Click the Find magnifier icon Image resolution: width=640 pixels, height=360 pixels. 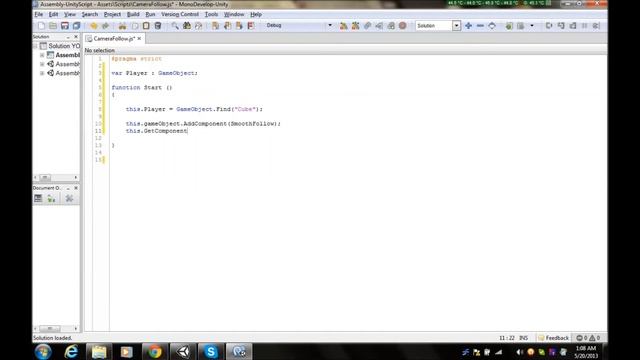[x=175, y=26]
